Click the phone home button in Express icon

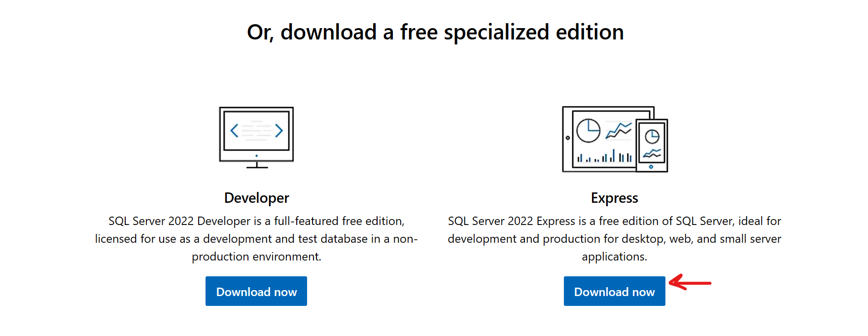pyautogui.click(x=651, y=167)
